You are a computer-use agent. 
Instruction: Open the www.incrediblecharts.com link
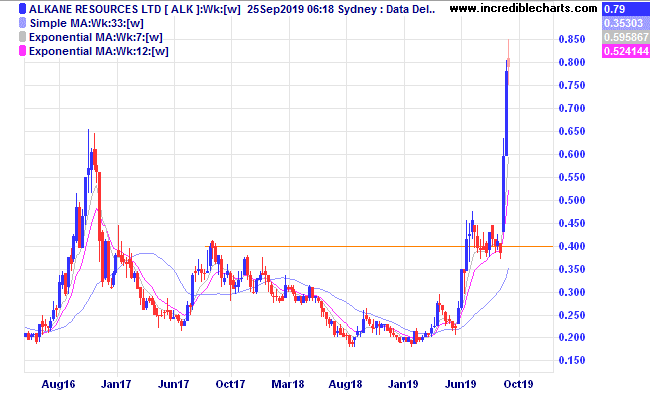[523, 8]
